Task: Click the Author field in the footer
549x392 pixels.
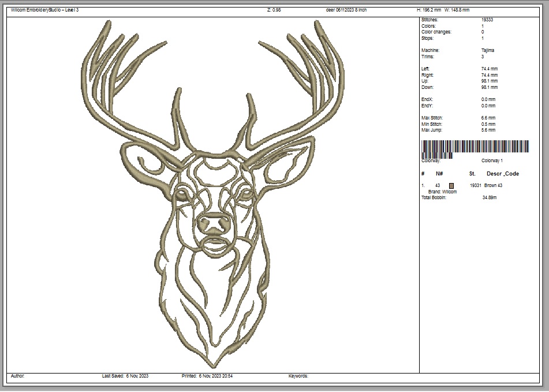Action: 18,376
